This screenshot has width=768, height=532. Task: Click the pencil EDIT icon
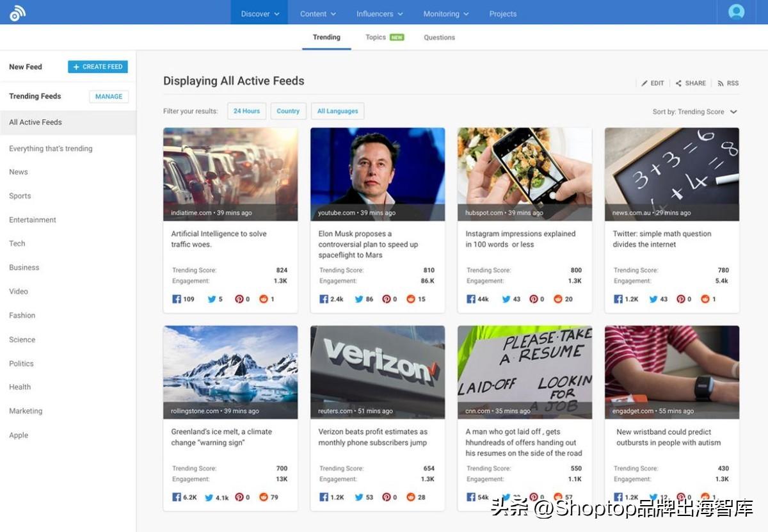tap(644, 83)
